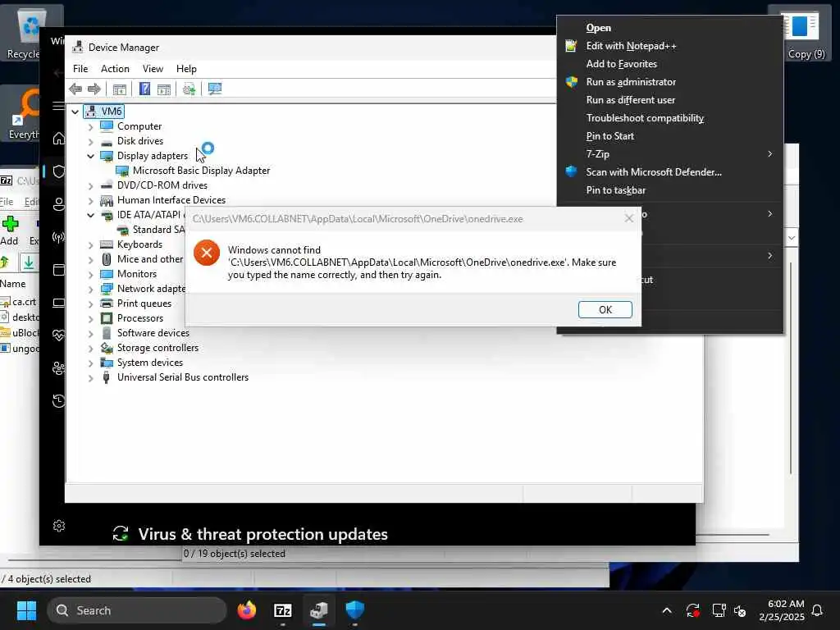The width and height of the screenshot is (840, 630).
Task: Open Virus & threat protection shield in sidebar
Action: click(59, 171)
